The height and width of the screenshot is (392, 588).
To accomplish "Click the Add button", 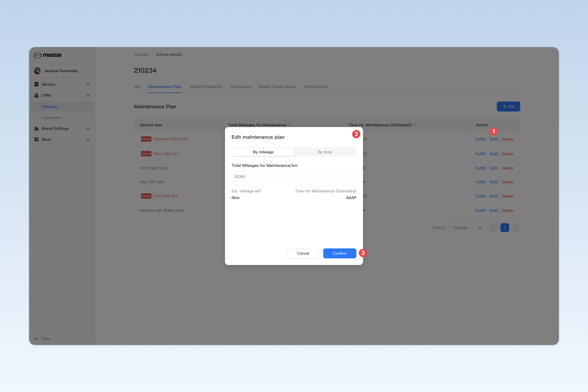I will point(508,107).
